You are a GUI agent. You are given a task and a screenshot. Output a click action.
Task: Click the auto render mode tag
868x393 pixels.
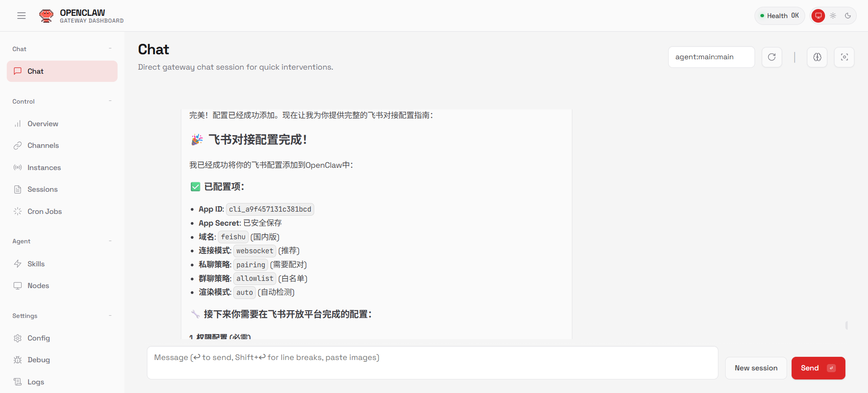tap(245, 293)
